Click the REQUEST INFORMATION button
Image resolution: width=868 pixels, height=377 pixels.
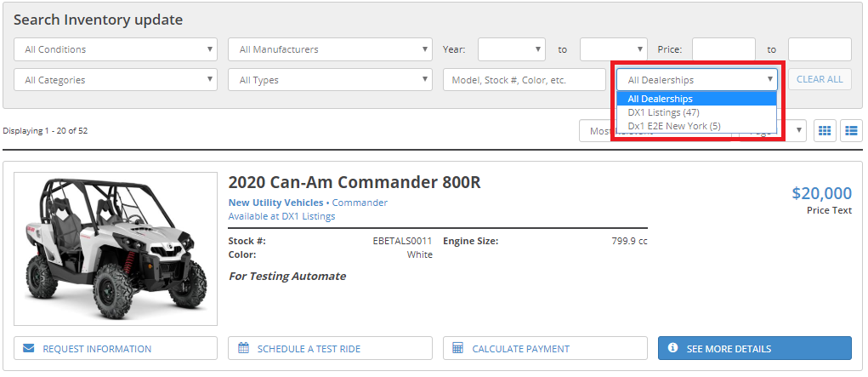point(116,348)
